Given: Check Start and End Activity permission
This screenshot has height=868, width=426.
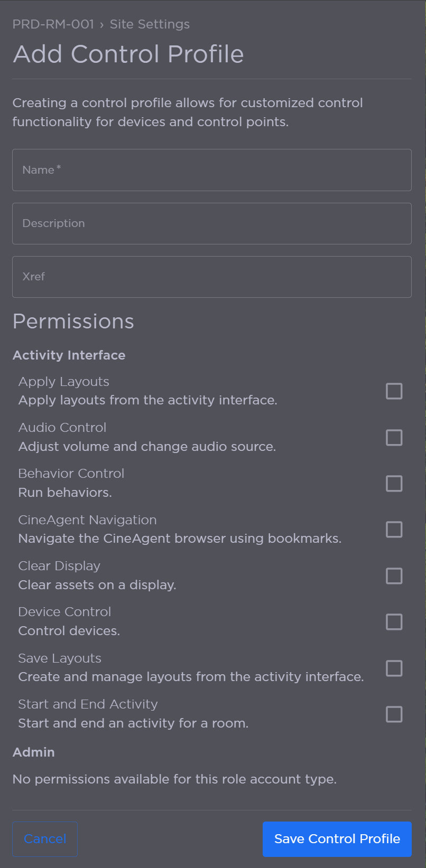Looking at the screenshot, I should point(394,714).
